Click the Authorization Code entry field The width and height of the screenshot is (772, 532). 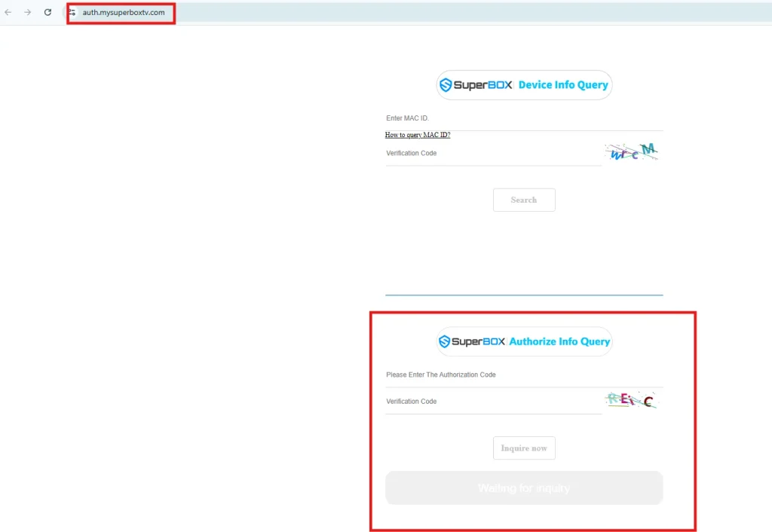[524, 375]
